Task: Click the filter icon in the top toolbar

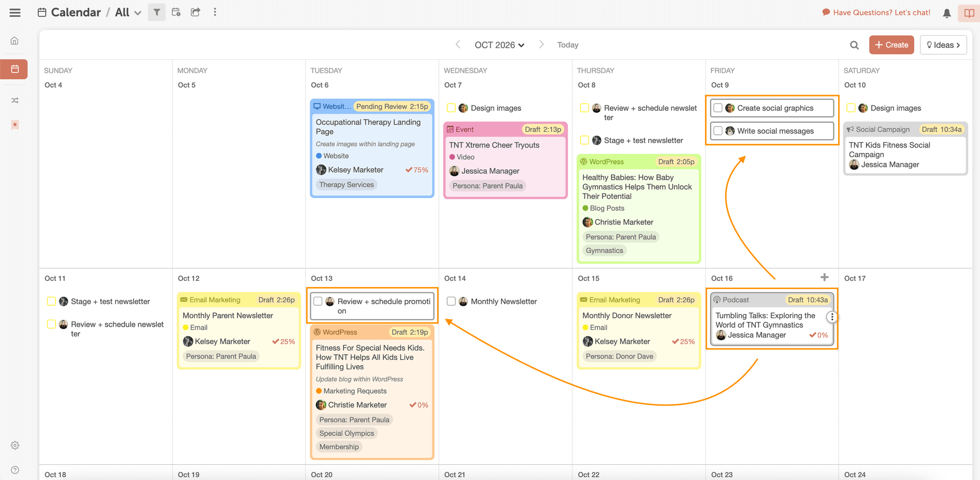Action: click(x=157, y=12)
